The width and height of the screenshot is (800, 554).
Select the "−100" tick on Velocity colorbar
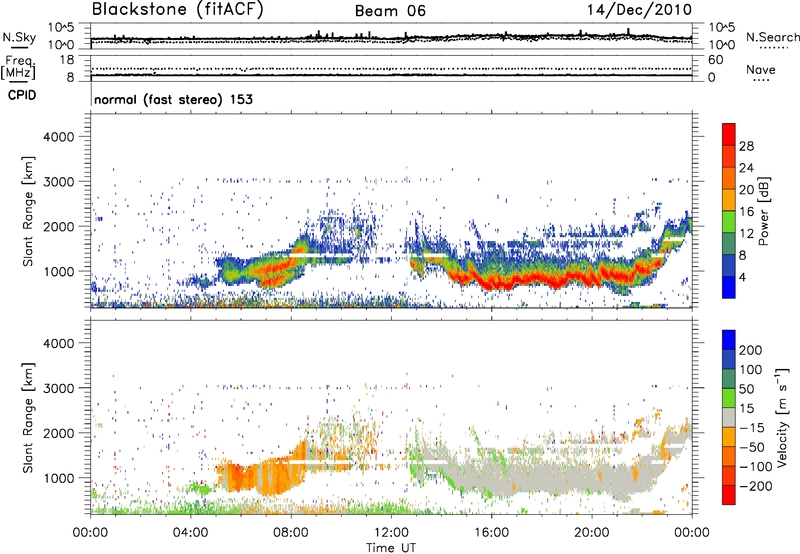tap(755, 466)
